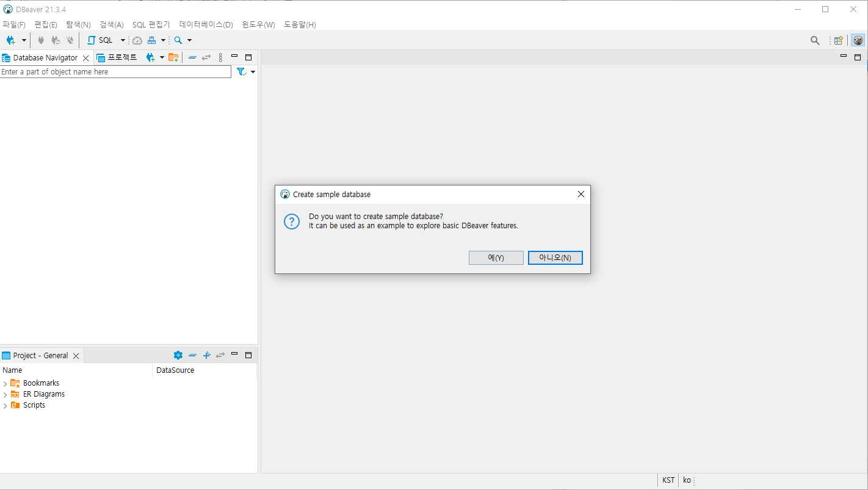Select the DBeaver perspective beaver icon

pyautogui.click(x=858, y=40)
